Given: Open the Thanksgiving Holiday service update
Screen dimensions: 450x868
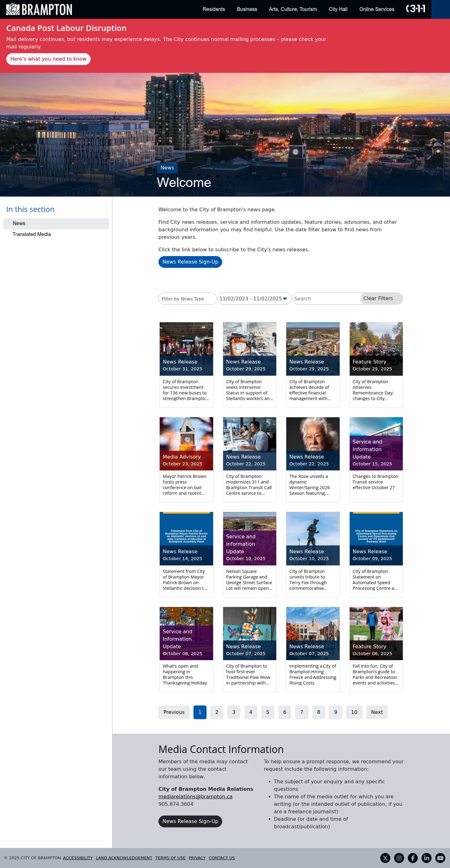Looking at the screenshot, I should 186,649.
